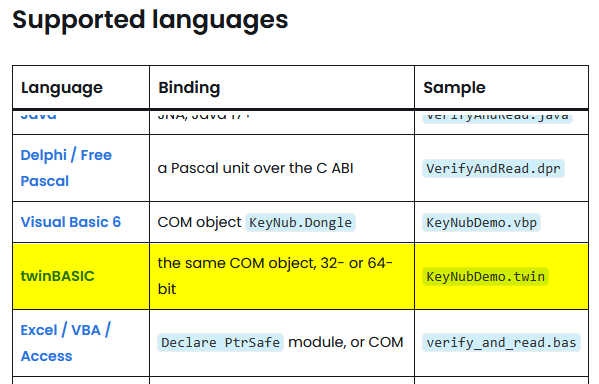Click the 'module, or COM' binding text
This screenshot has width=599, height=384.
tap(346, 342)
